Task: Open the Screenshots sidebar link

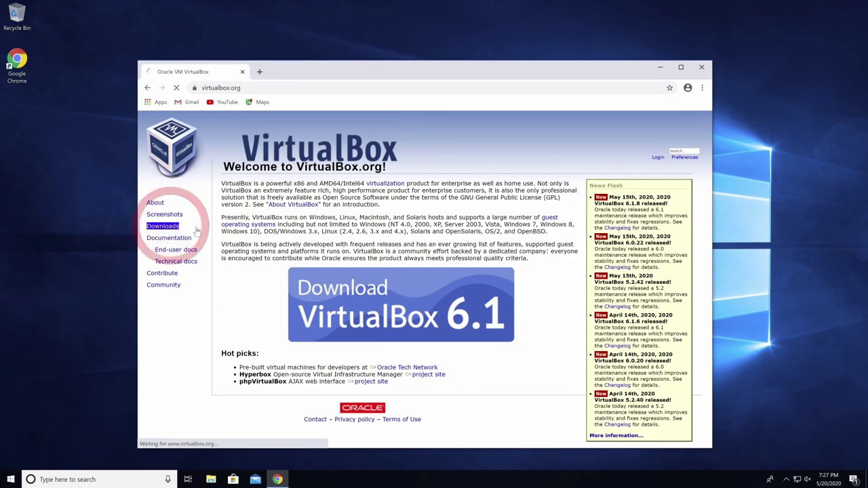Action: coord(164,214)
